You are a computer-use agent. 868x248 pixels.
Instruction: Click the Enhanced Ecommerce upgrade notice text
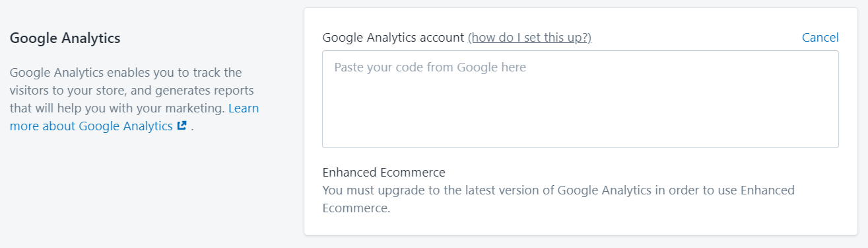pos(558,199)
